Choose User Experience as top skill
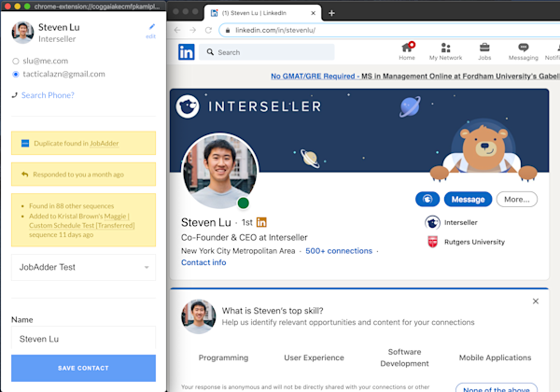560x392 pixels. (x=314, y=357)
